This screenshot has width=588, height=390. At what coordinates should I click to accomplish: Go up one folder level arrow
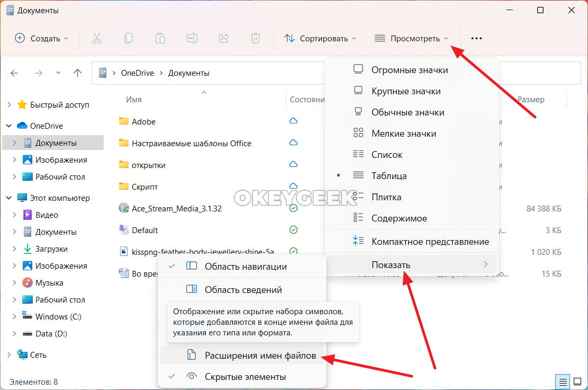click(x=77, y=73)
